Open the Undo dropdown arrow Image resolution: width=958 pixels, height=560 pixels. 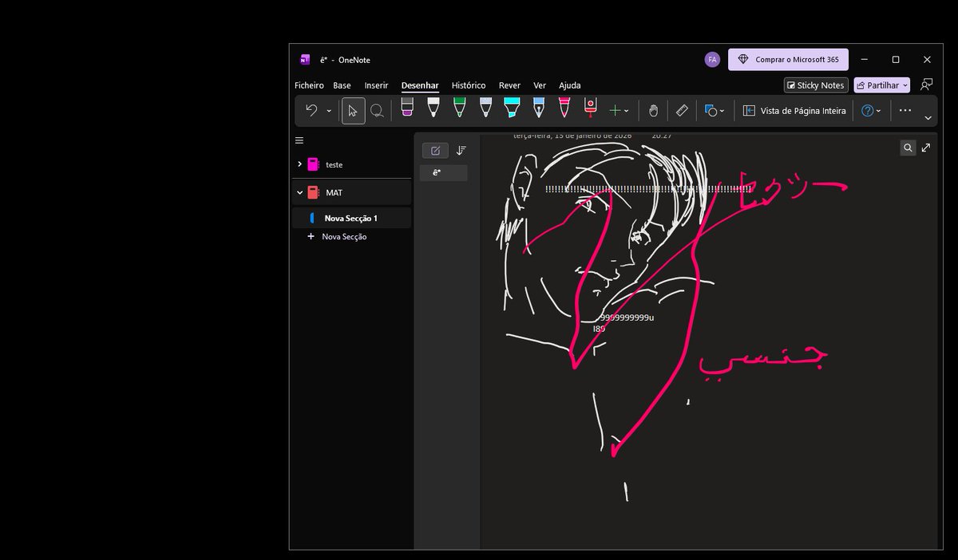click(x=329, y=111)
